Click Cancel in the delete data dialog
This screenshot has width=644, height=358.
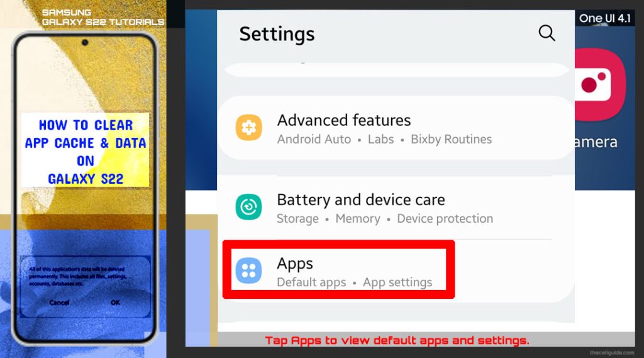pyautogui.click(x=59, y=303)
